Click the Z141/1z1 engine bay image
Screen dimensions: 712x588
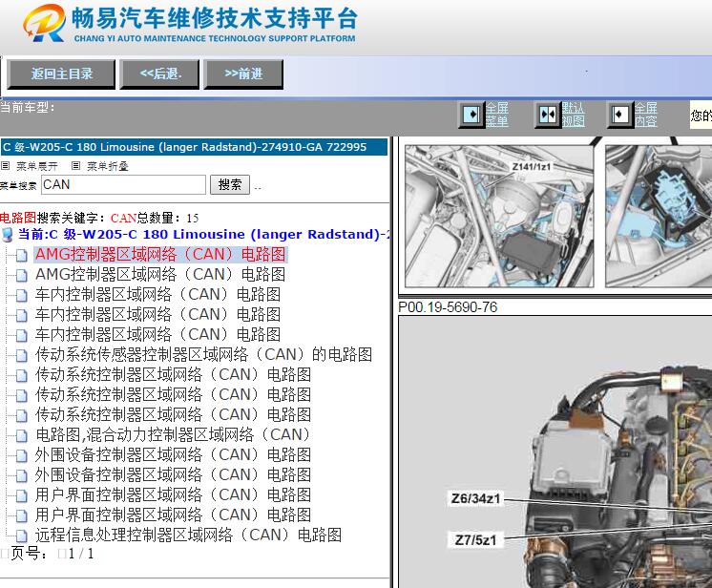499,216
